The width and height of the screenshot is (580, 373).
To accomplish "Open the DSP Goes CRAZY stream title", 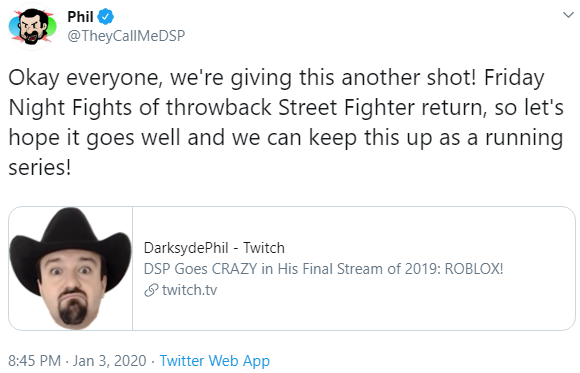I will coord(323,269).
